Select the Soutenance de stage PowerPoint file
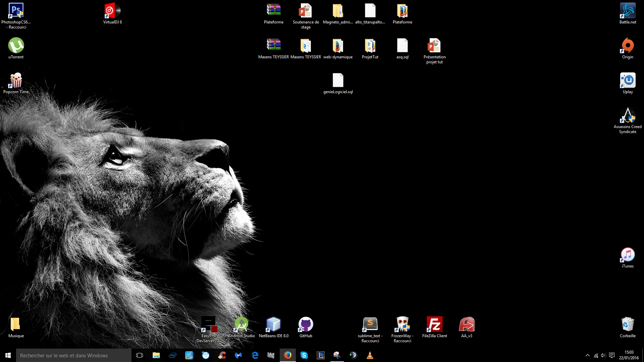The height and width of the screenshot is (362, 644). [306, 16]
